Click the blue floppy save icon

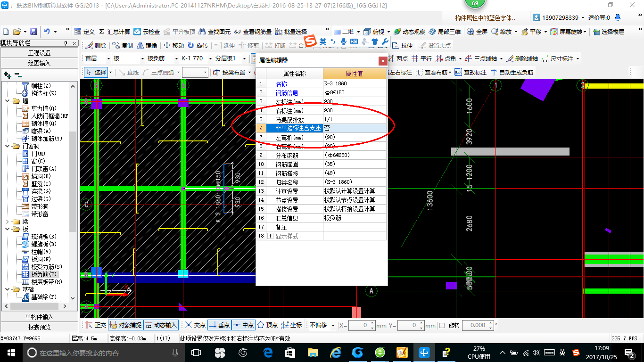[33, 32]
